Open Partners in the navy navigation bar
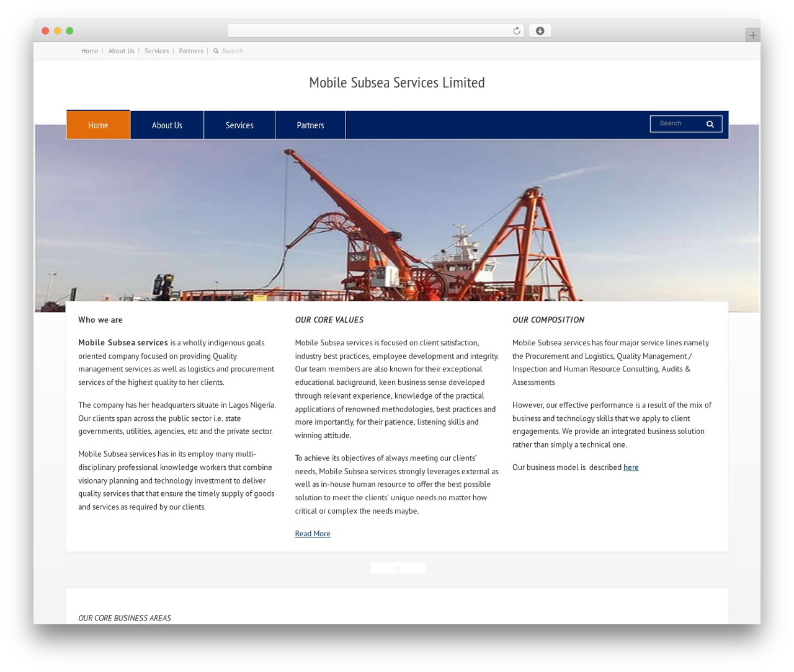This screenshot has width=794, height=672. (310, 125)
